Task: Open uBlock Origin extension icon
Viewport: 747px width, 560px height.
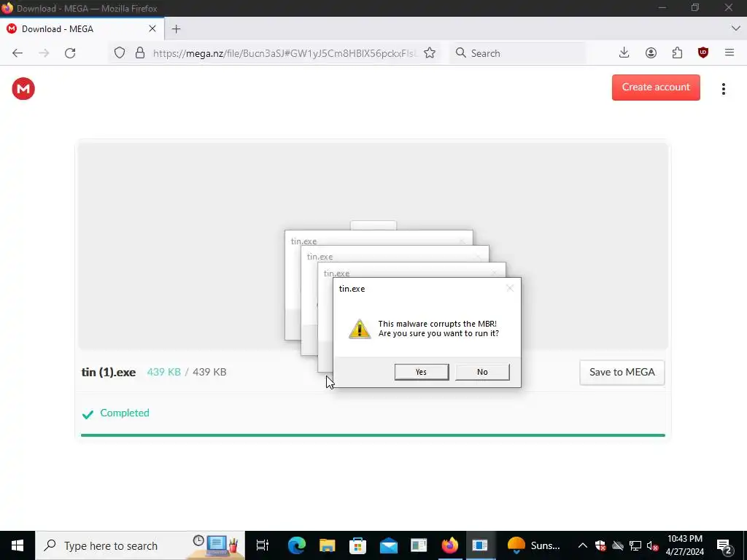Action: 703,52
